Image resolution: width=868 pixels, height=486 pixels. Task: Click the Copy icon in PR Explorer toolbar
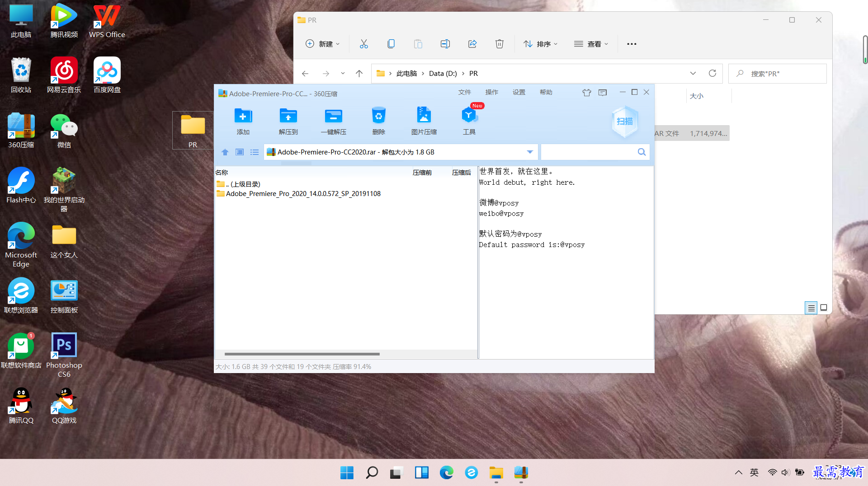391,44
